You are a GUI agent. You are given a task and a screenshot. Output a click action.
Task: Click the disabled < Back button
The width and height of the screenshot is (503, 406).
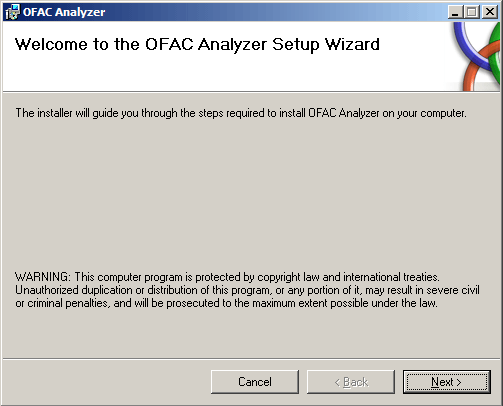[x=351, y=382]
